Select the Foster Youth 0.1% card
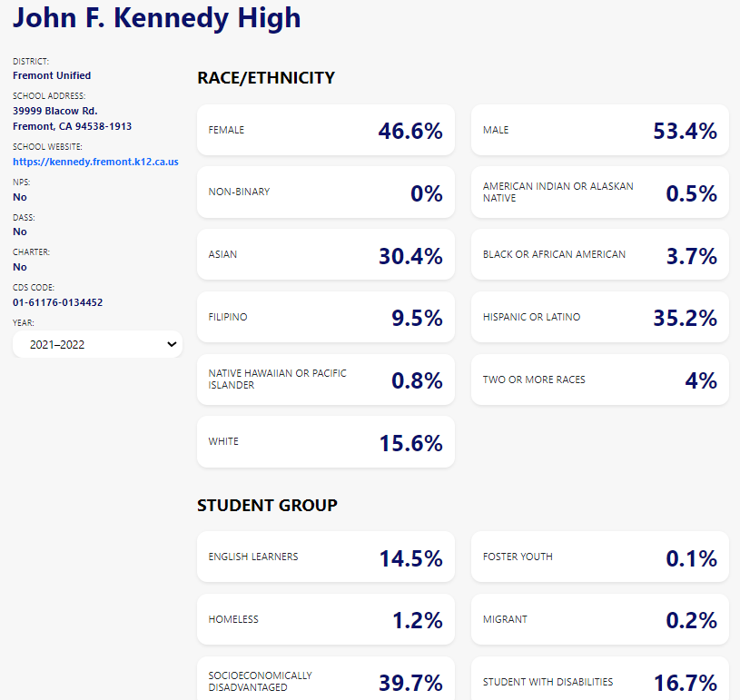Viewport: 740px width, 700px height. coord(599,557)
